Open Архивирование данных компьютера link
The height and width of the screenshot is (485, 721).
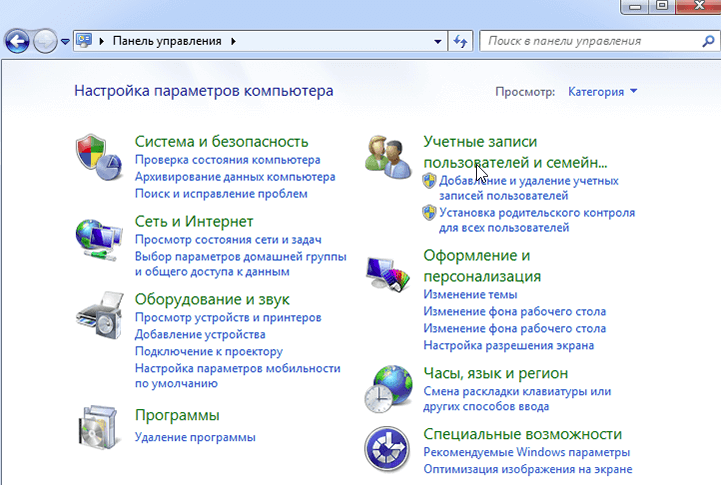click(x=235, y=177)
